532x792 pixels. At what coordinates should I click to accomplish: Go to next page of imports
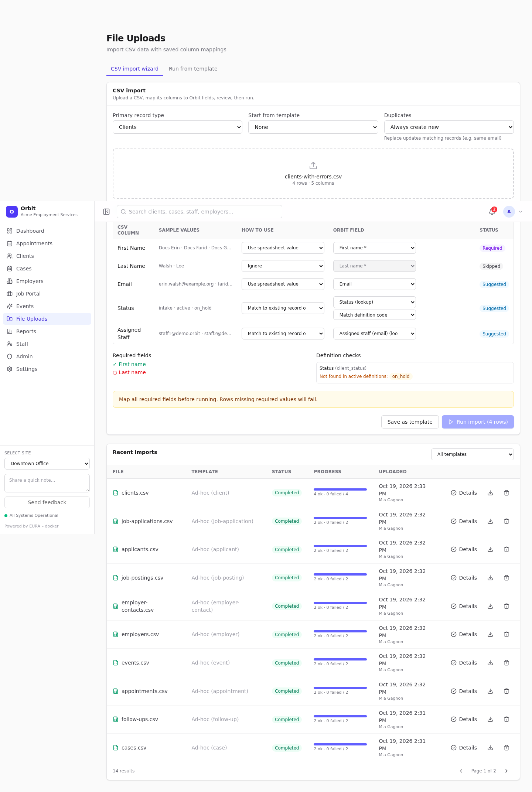[x=507, y=771]
